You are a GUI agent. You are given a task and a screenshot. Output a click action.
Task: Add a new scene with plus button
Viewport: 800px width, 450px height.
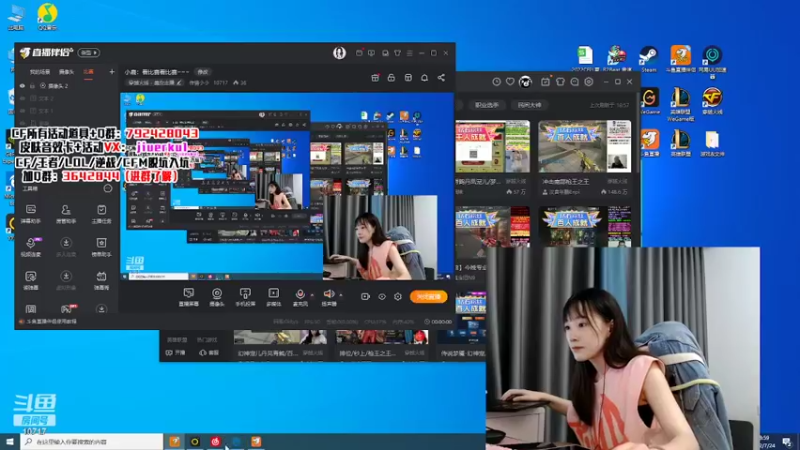pos(112,72)
